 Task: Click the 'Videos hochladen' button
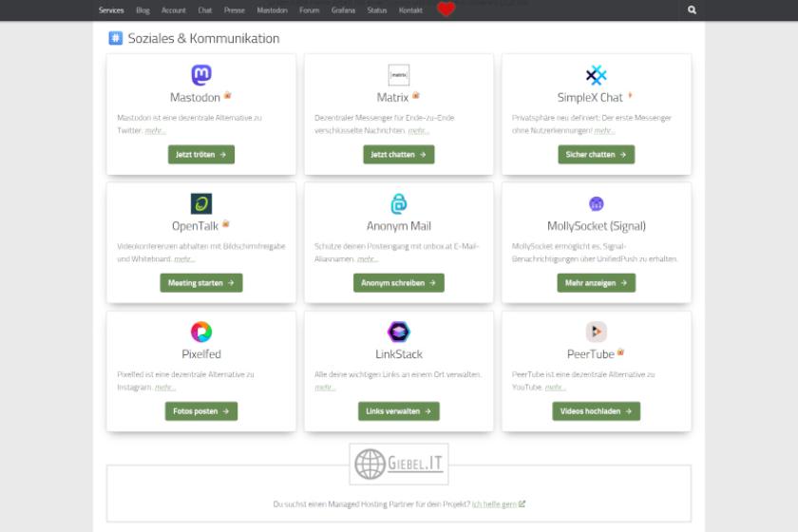[596, 410]
